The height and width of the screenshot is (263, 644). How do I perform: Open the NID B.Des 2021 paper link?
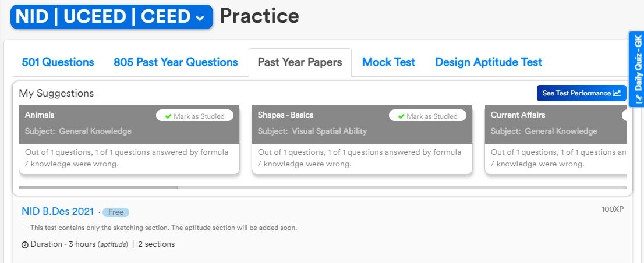coord(58,212)
